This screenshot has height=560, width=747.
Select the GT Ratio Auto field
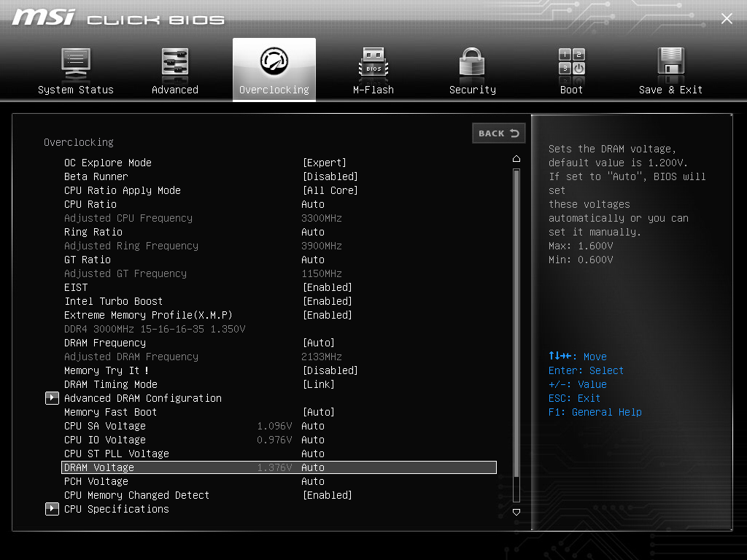pyautogui.click(x=313, y=260)
